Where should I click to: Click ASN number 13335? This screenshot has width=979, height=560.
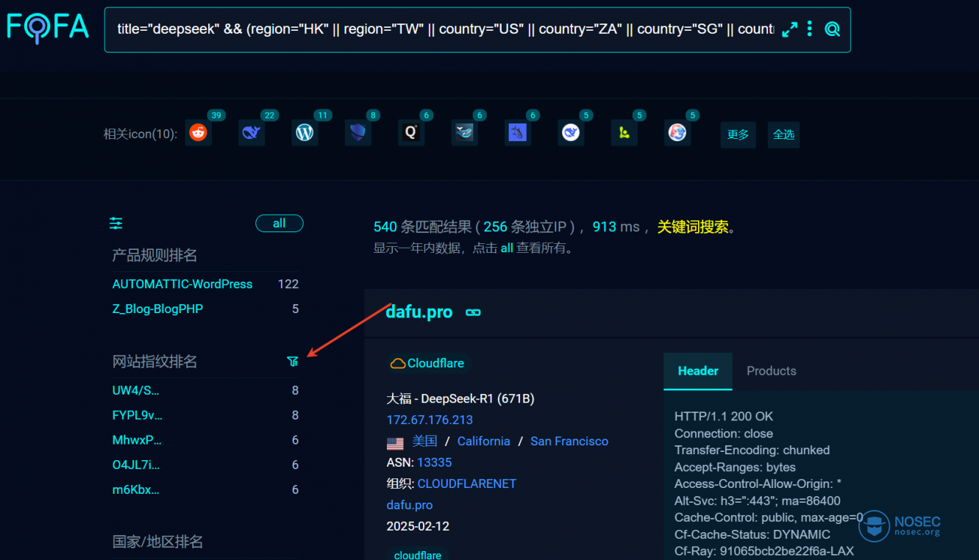[434, 462]
